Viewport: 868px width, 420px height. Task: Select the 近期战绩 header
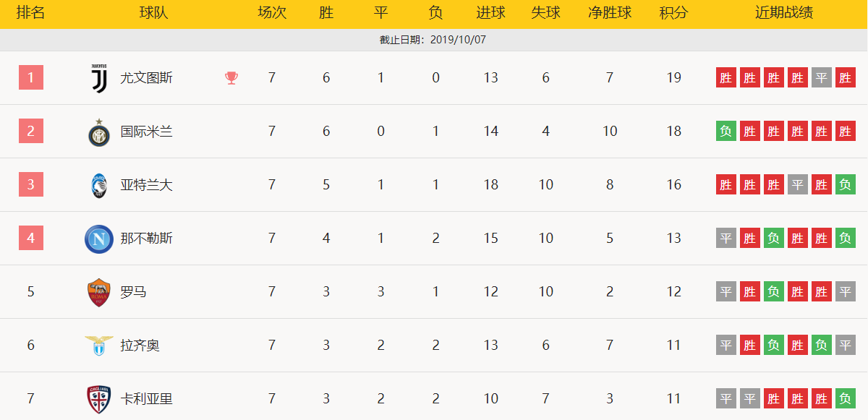click(784, 13)
